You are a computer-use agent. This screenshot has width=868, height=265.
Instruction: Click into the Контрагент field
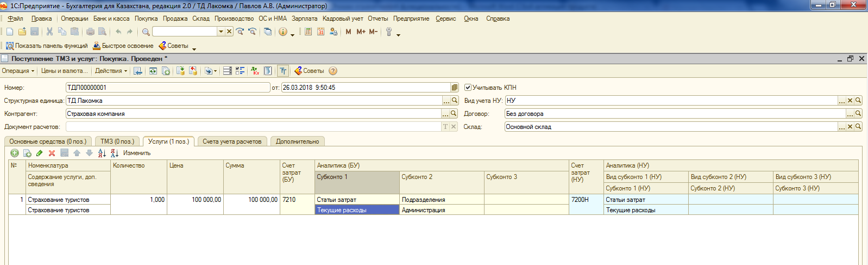[254, 114]
